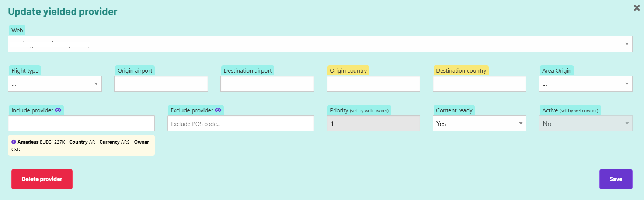644x200 pixels.
Task: Click the Amadeus BUEG1227K provider info box
Action: click(x=81, y=145)
